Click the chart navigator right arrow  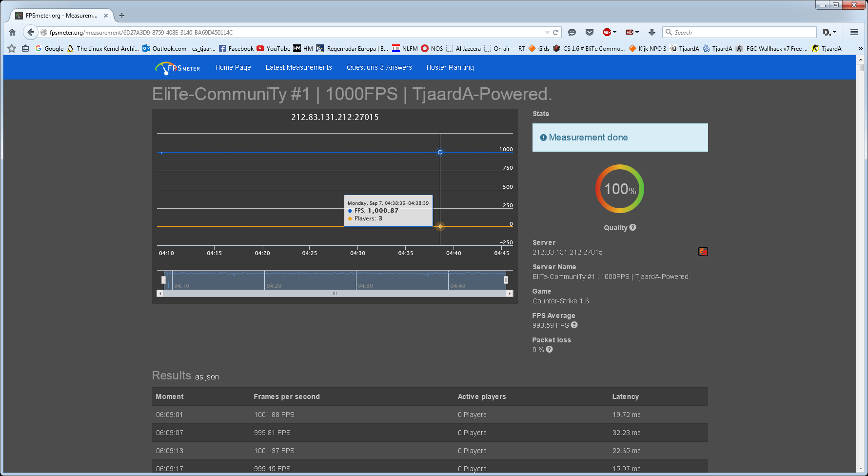(x=510, y=293)
